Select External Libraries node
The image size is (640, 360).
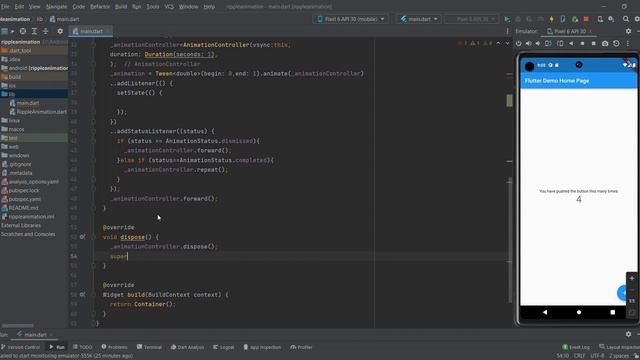(x=21, y=225)
